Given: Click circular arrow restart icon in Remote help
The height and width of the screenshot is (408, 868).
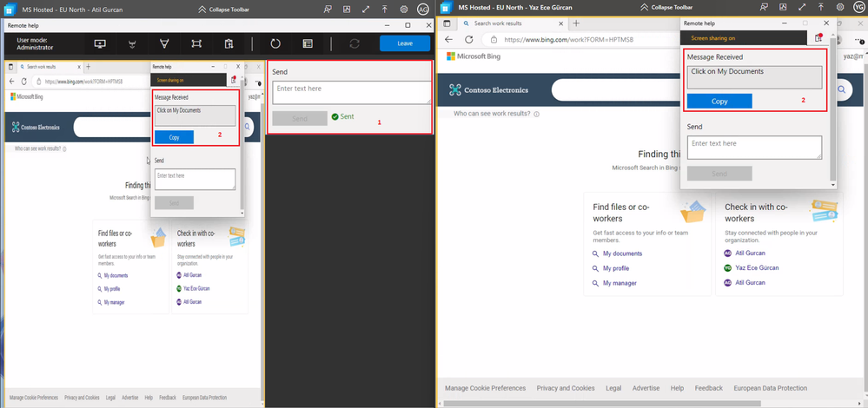Looking at the screenshot, I should pos(275,43).
